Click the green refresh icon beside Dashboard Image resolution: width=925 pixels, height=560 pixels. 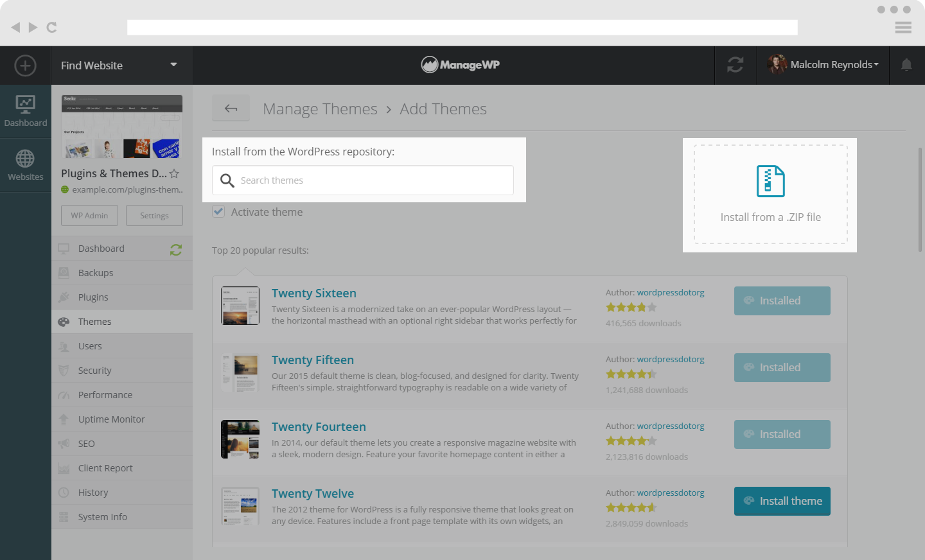pyautogui.click(x=176, y=250)
